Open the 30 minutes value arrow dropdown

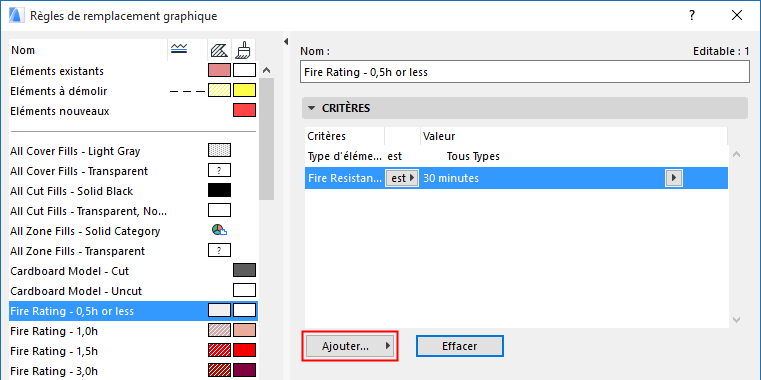(x=674, y=178)
